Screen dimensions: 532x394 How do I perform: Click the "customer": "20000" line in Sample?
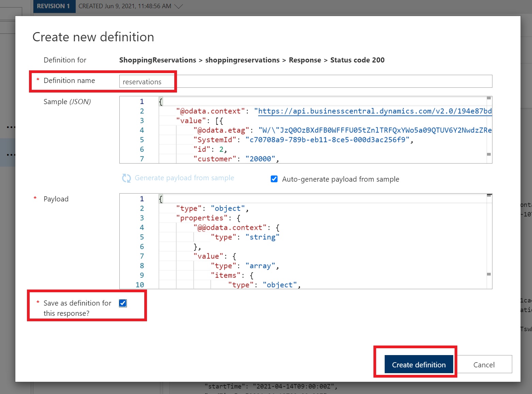coord(236,159)
